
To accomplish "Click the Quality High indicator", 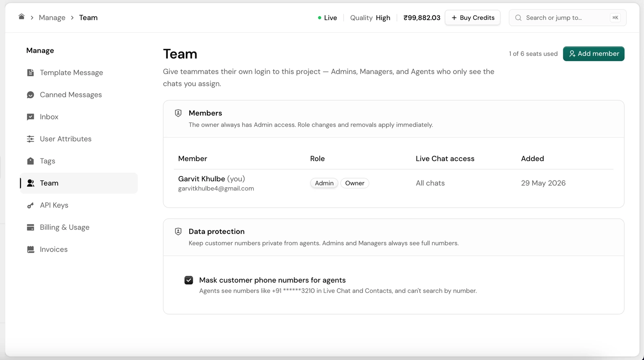I will 370,18.
